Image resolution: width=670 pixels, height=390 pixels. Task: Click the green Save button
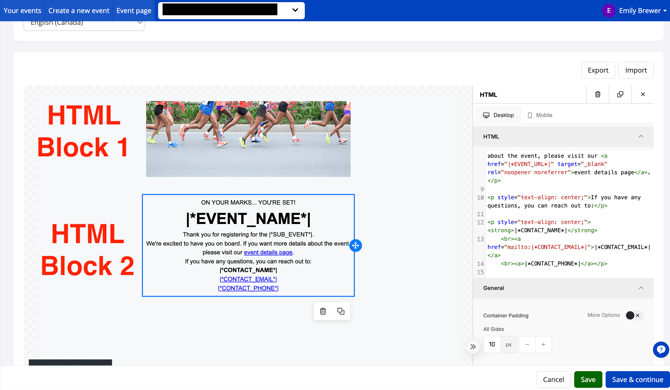point(588,379)
